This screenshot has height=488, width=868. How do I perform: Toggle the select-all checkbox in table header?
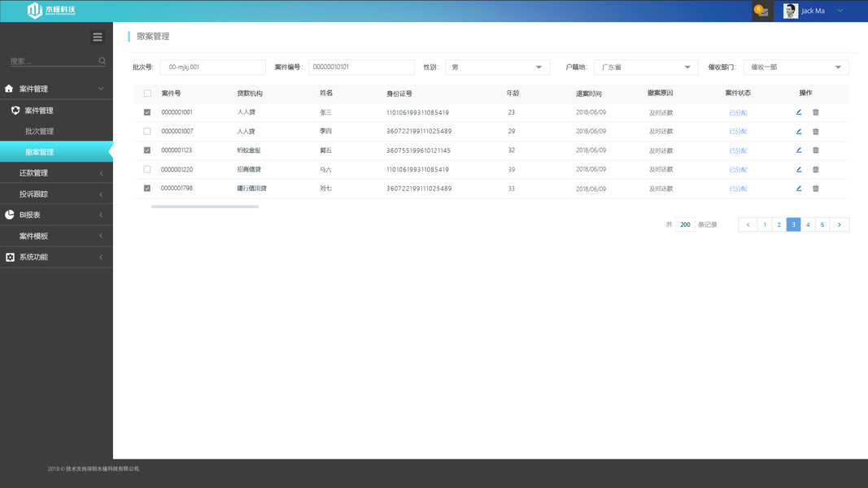tap(147, 94)
